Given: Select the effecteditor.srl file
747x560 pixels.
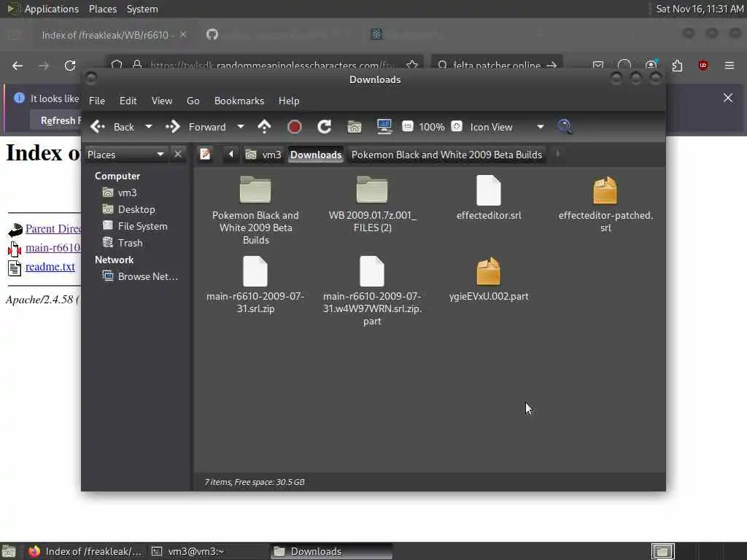Looking at the screenshot, I should tap(489, 198).
